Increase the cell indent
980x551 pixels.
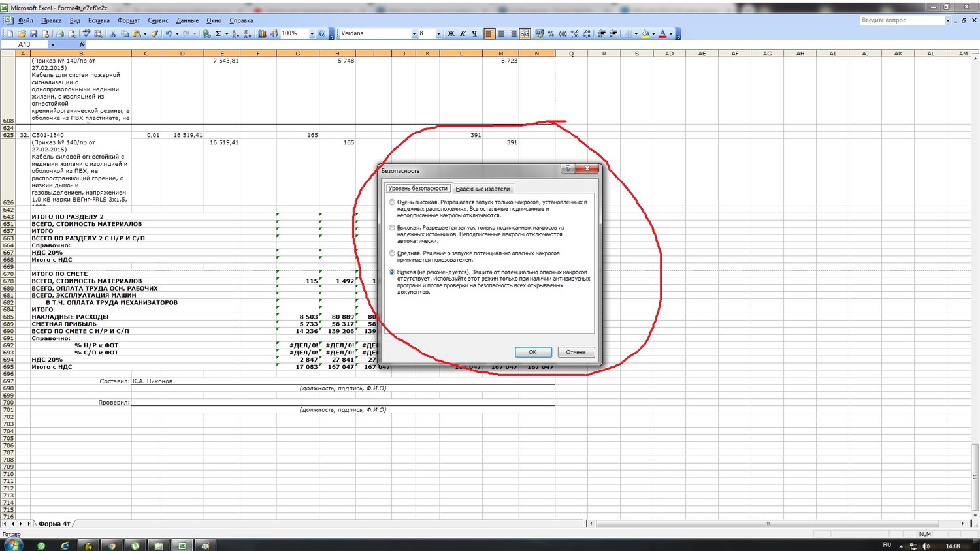click(613, 33)
